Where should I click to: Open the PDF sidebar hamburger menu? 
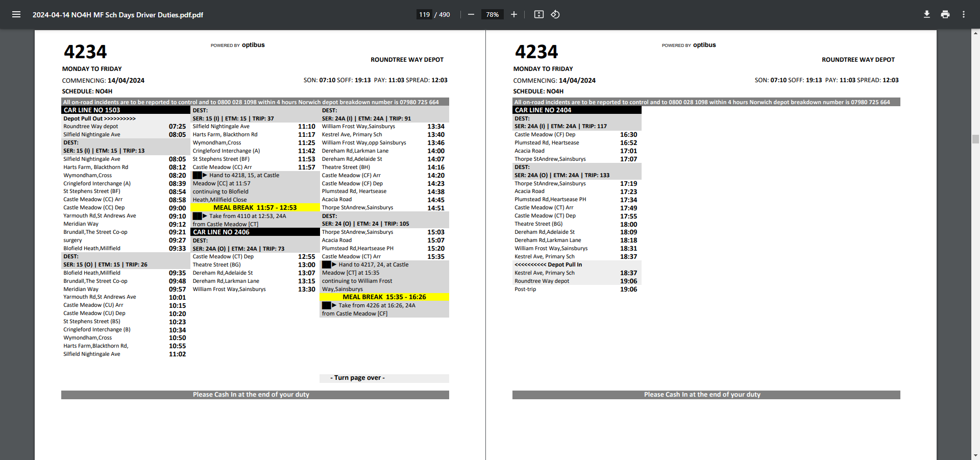16,14
